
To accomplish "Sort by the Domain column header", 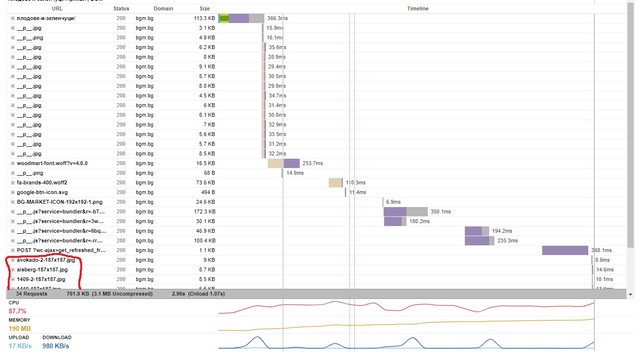I will pyautogui.click(x=163, y=9).
